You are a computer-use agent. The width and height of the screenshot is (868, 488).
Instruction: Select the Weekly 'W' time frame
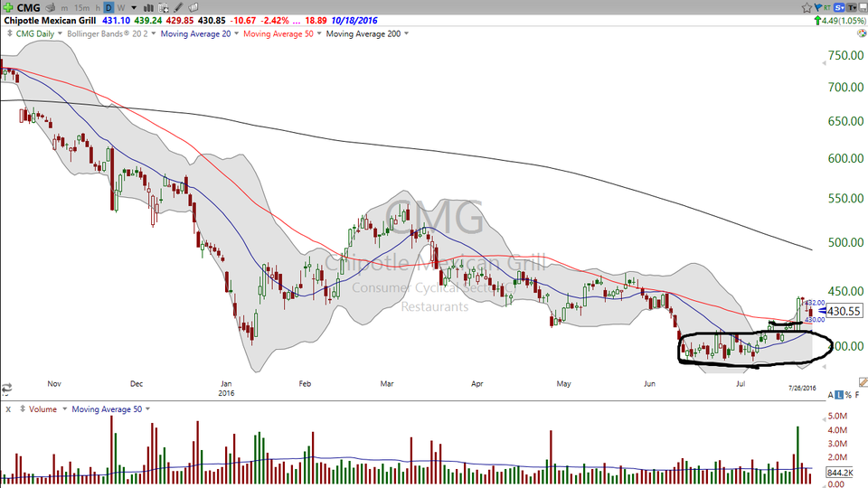pyautogui.click(x=120, y=8)
